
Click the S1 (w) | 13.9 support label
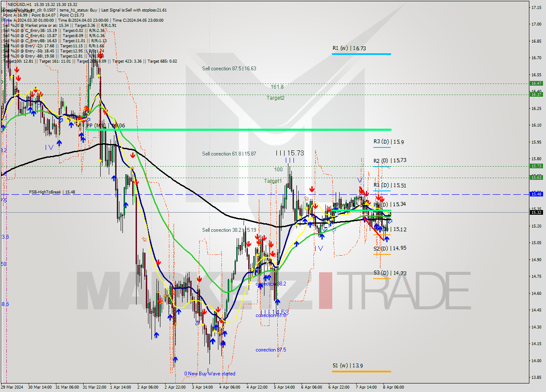(347, 366)
